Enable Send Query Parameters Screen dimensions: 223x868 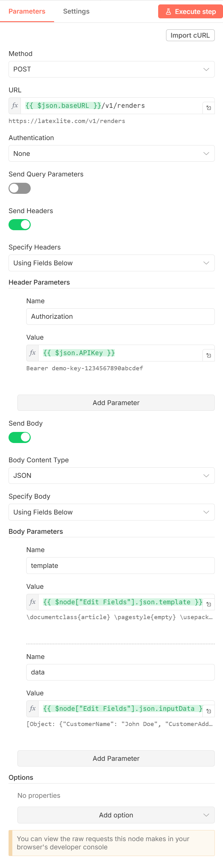click(x=20, y=188)
